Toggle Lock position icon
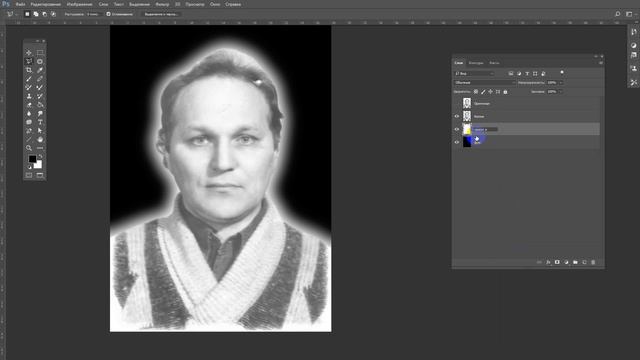This screenshot has height=360, width=640. [491, 92]
